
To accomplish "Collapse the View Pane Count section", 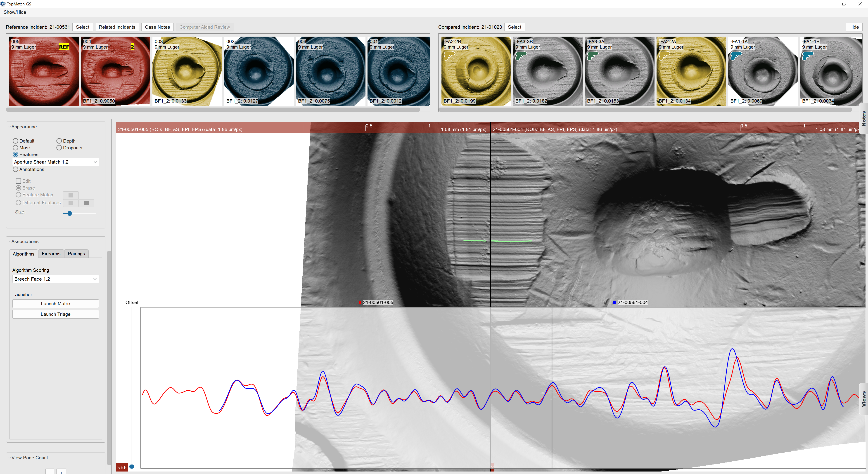I will pyautogui.click(x=9, y=458).
